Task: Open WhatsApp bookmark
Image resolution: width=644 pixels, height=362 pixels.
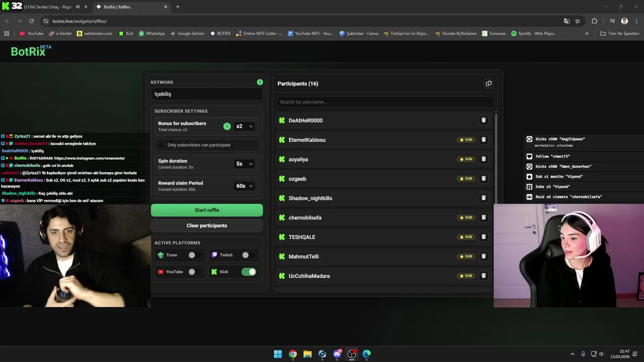Action: click(x=152, y=33)
